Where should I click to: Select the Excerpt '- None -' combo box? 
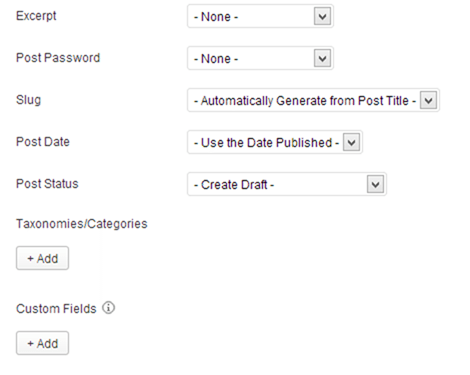(260, 16)
